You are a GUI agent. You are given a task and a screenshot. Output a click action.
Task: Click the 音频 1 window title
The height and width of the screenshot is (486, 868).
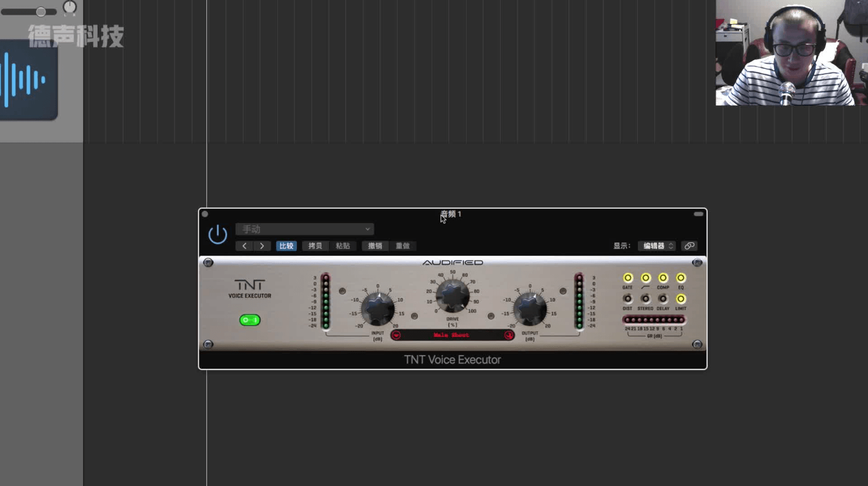(451, 214)
